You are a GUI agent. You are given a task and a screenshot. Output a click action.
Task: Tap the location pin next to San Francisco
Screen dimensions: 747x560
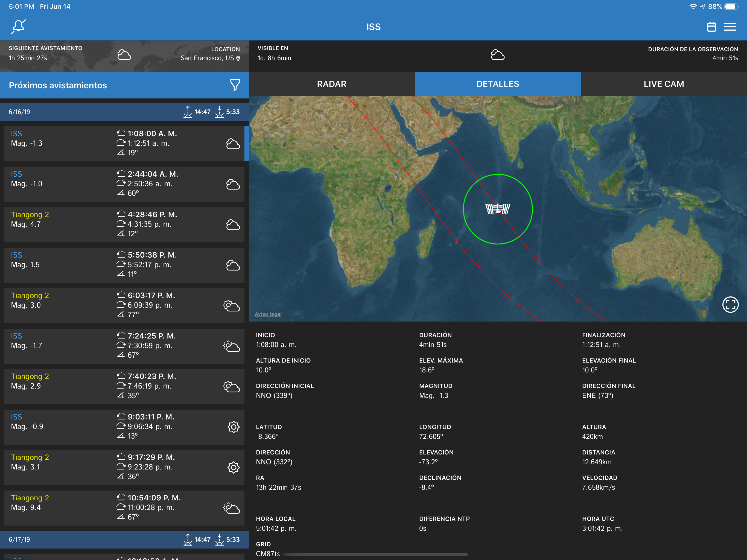click(238, 59)
